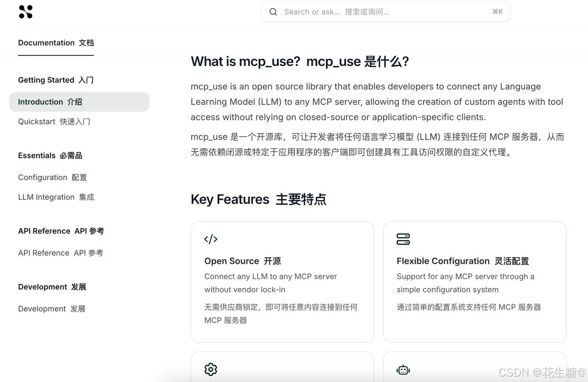This screenshot has height=382, width=588.
Task: Open the Development 发展 page
Action: coord(51,309)
